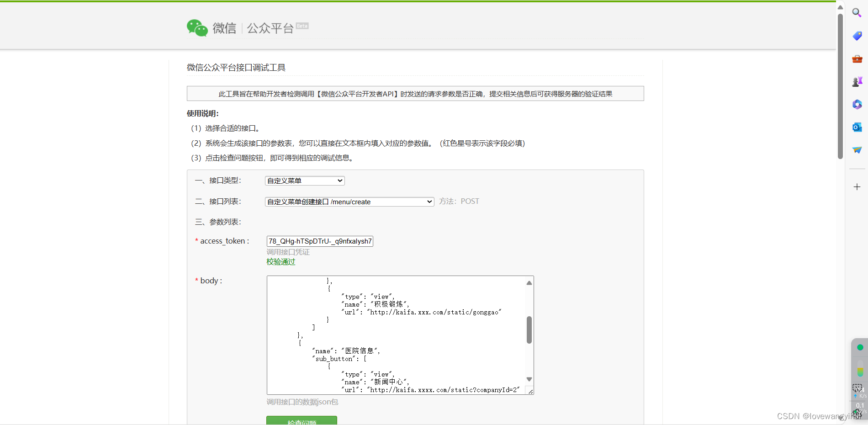
Task: Open the paper plane sidebar icon
Action: point(857,150)
